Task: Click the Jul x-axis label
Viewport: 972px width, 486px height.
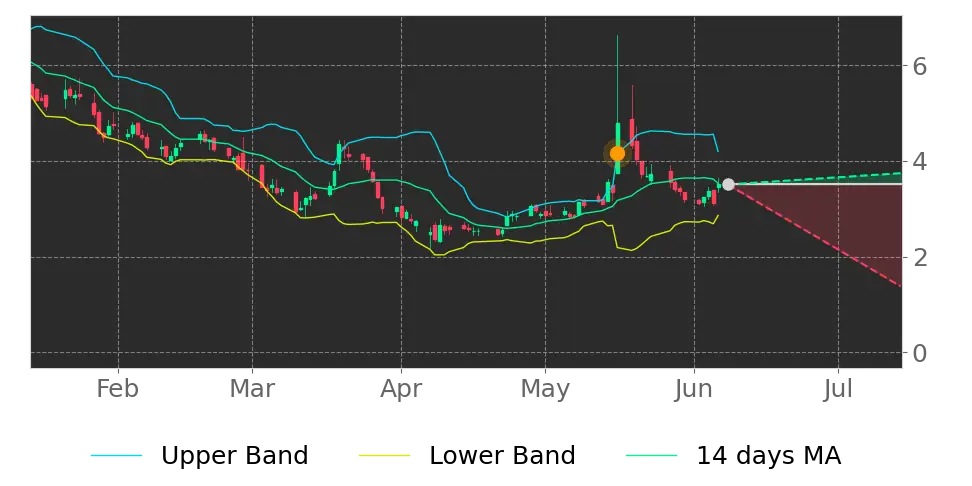Action: 838,389
